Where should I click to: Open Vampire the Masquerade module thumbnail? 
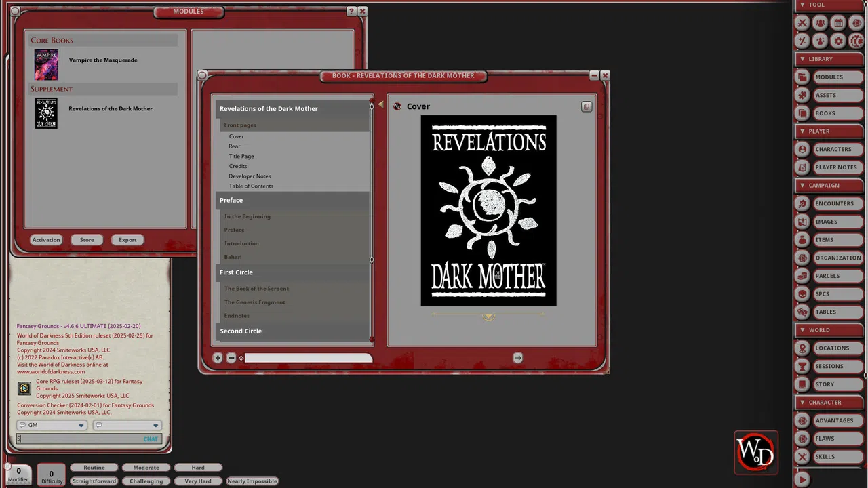pyautogui.click(x=47, y=64)
